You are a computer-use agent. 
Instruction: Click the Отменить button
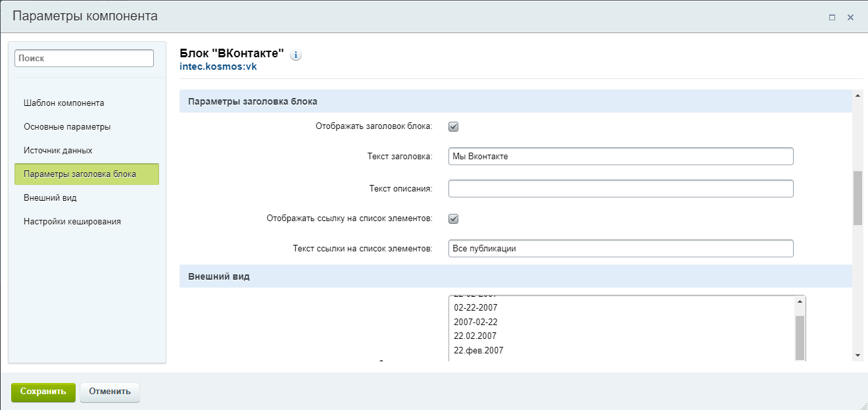point(110,392)
